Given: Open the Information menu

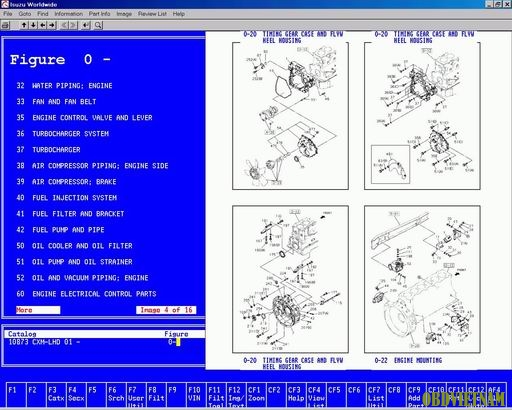Looking at the screenshot, I should [x=69, y=14].
